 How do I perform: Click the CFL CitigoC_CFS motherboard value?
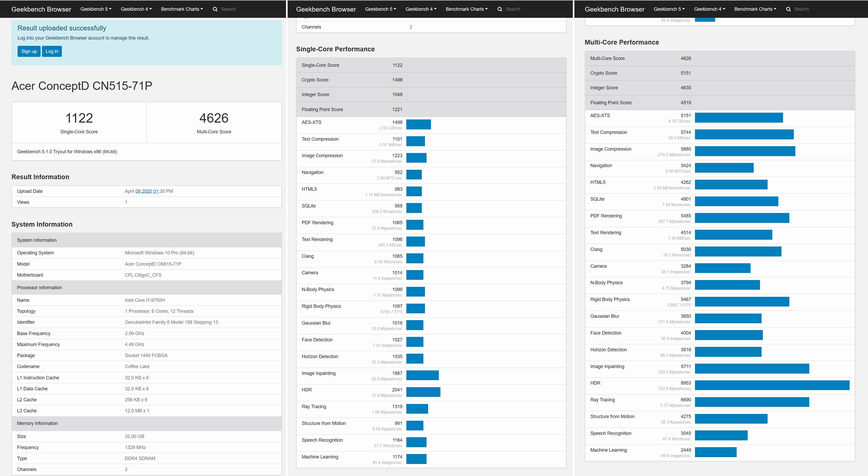click(x=143, y=275)
